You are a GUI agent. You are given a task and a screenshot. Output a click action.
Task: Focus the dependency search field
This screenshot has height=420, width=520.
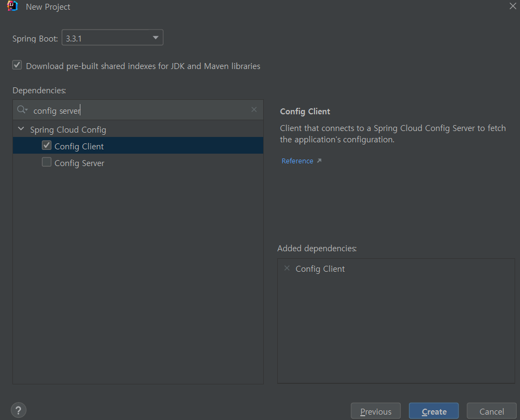point(139,110)
